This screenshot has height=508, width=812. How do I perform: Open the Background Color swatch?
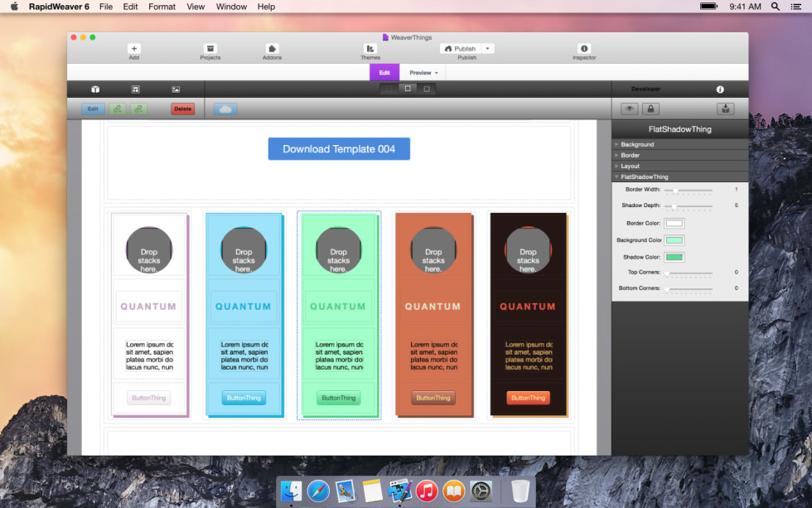click(674, 240)
